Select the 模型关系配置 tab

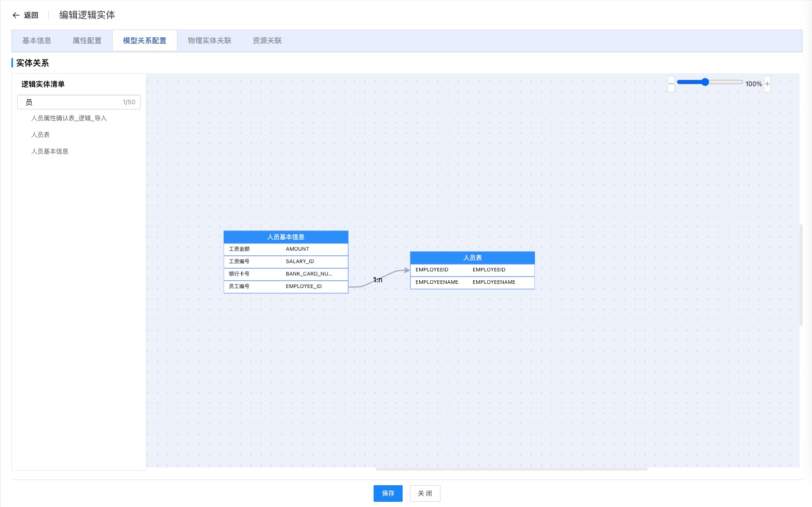point(145,40)
